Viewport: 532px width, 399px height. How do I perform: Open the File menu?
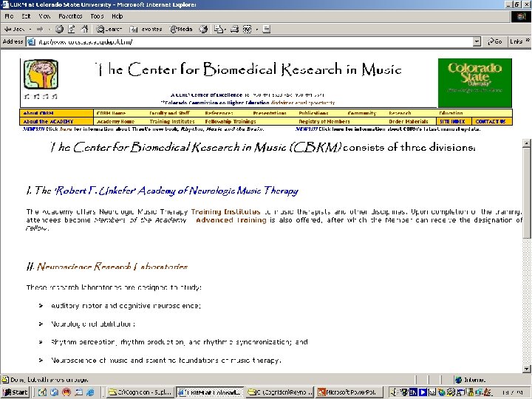[x=9, y=16]
